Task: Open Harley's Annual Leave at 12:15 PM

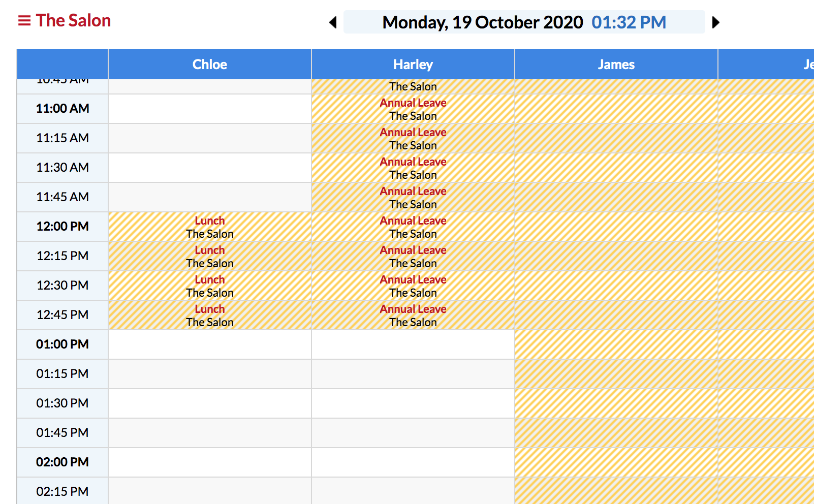Action: (413, 256)
